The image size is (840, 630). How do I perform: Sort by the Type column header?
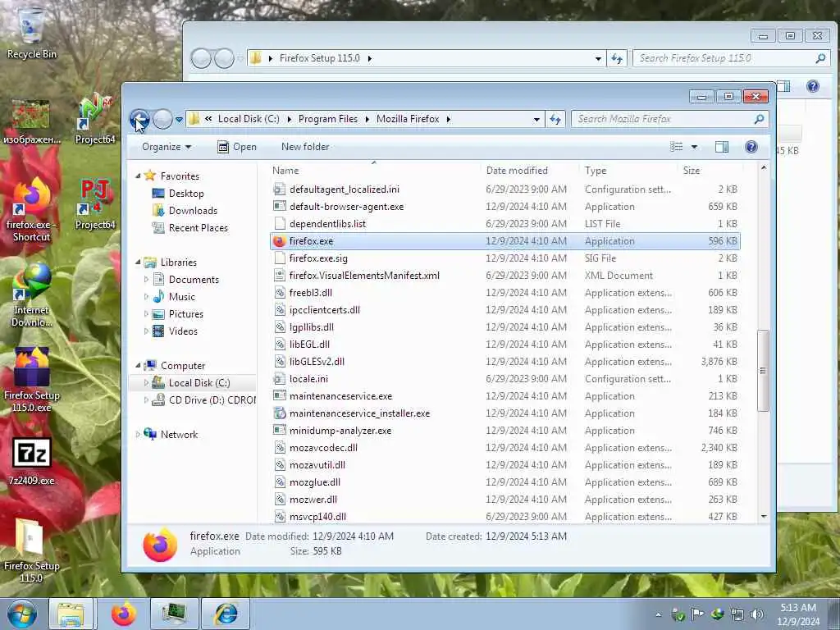tap(596, 171)
